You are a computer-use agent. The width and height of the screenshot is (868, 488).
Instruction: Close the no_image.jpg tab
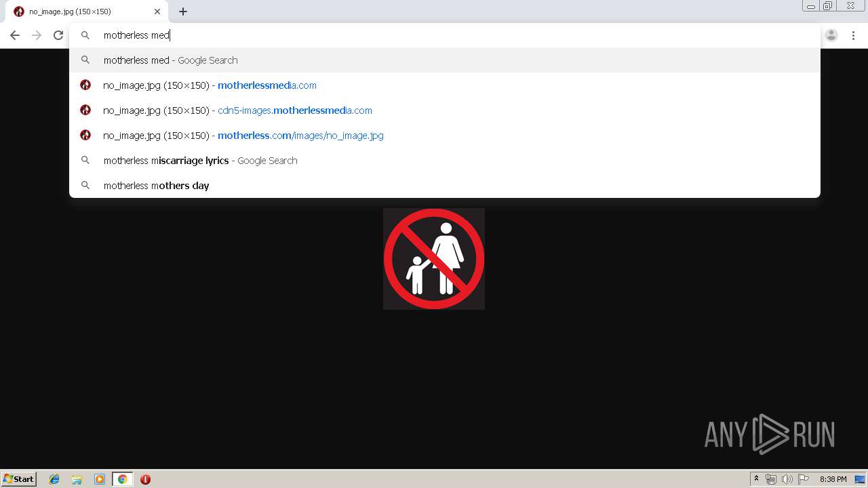pyautogui.click(x=157, y=12)
